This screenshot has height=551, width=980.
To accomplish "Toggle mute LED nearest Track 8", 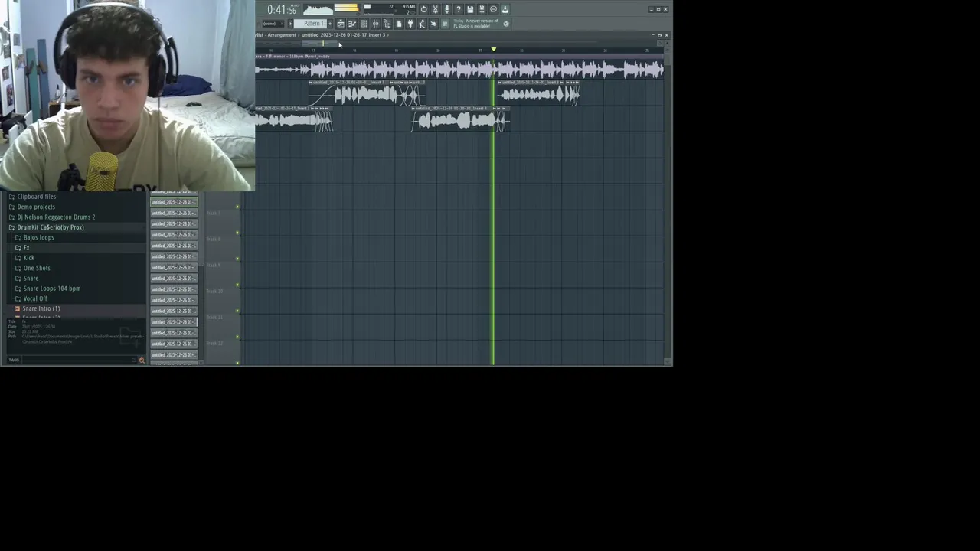I will [x=237, y=233].
